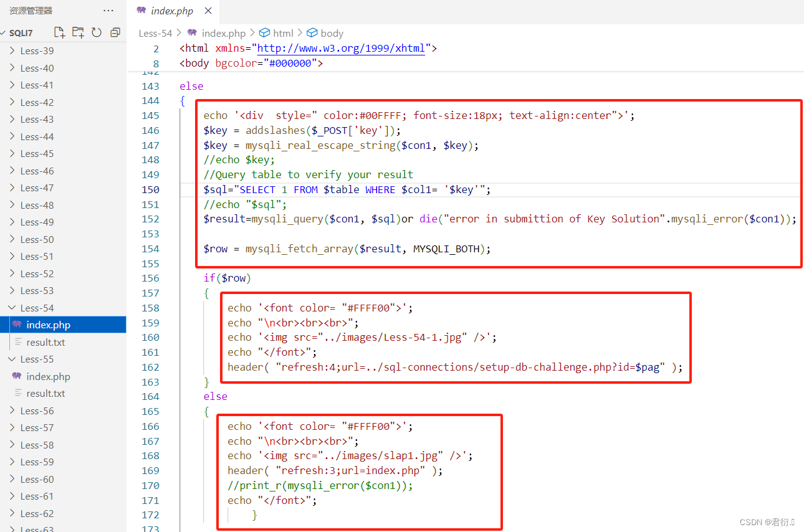Create a new folder in SQLI7
Viewport: 804px width, 532px height.
78,32
